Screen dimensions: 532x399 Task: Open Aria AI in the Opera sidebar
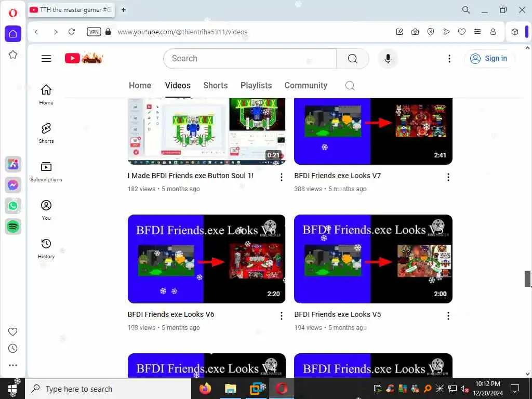(13, 164)
